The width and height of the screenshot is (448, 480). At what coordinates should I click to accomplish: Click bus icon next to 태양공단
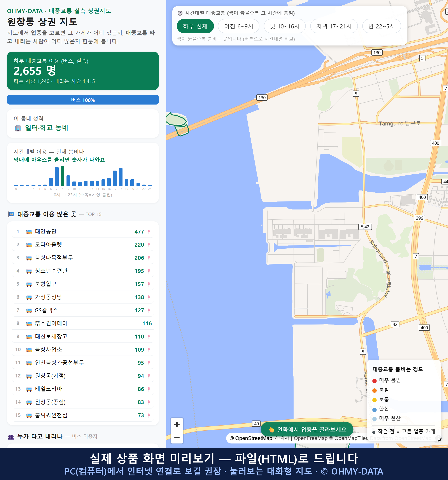(x=29, y=232)
